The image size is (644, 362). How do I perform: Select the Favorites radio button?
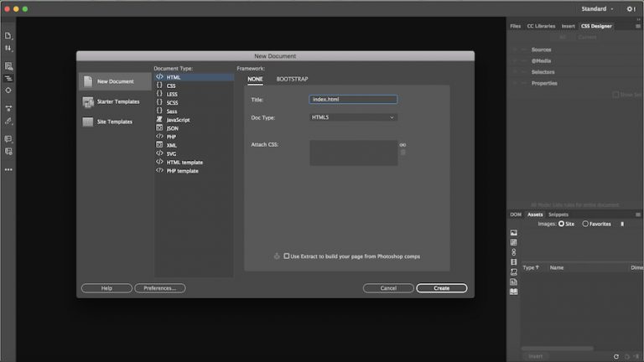tap(585, 224)
